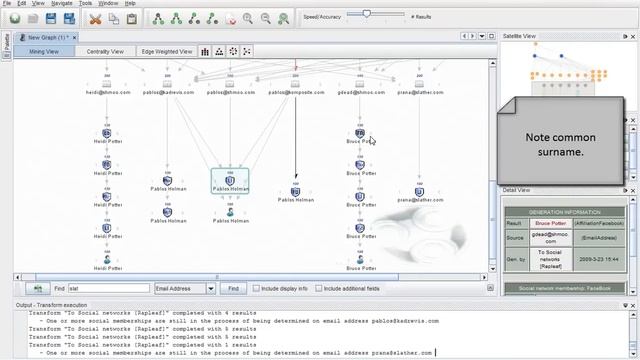This screenshot has width=640, height=360.
Task: Click the Find button
Action: [x=233, y=289]
